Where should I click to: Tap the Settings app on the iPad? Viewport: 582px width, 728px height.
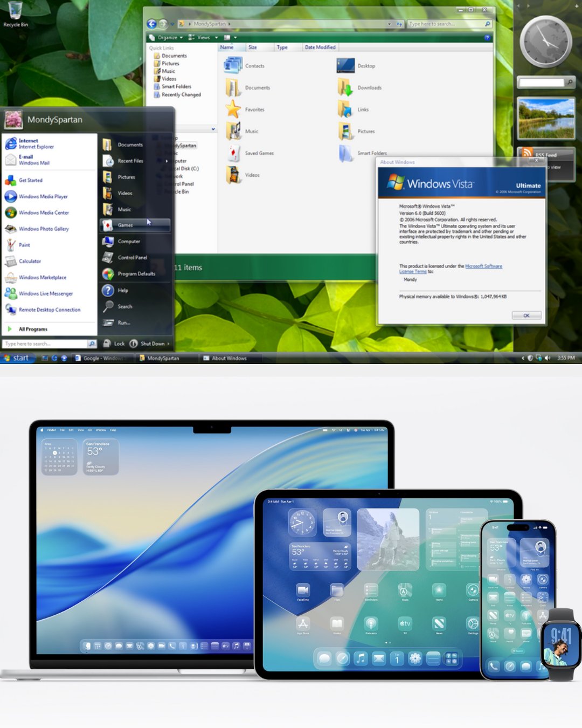tap(473, 626)
